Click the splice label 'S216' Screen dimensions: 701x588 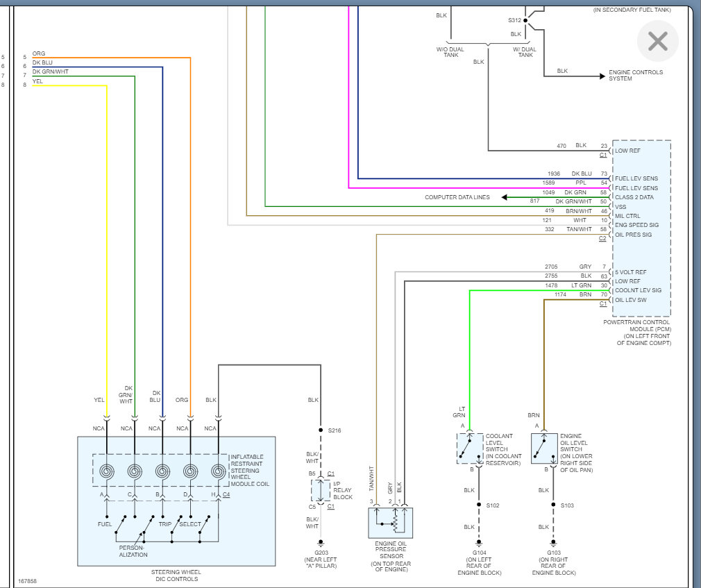click(335, 430)
